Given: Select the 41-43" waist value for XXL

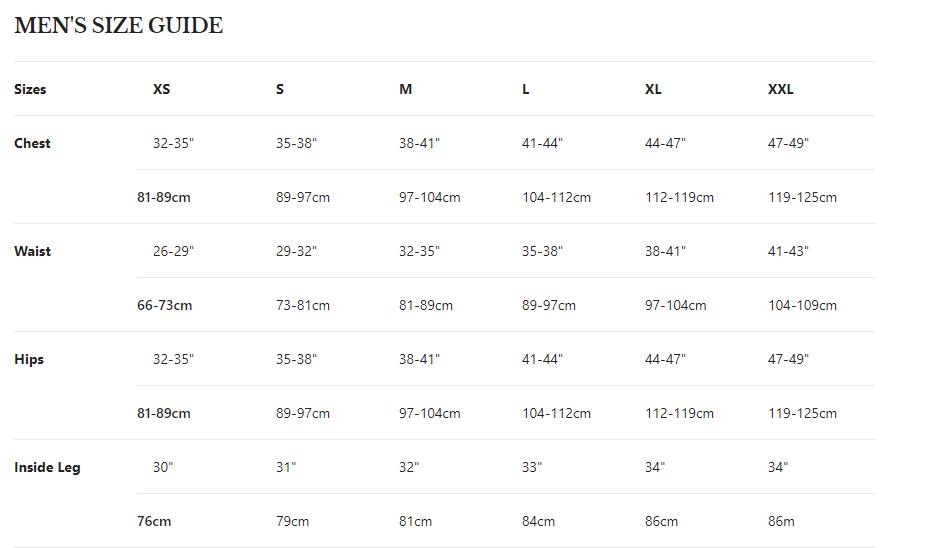Looking at the screenshot, I should pos(788,251).
